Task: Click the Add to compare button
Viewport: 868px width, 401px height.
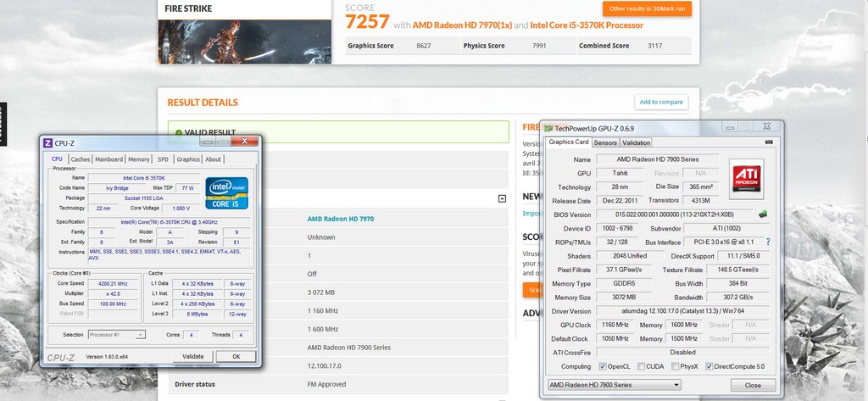Action: click(x=660, y=102)
